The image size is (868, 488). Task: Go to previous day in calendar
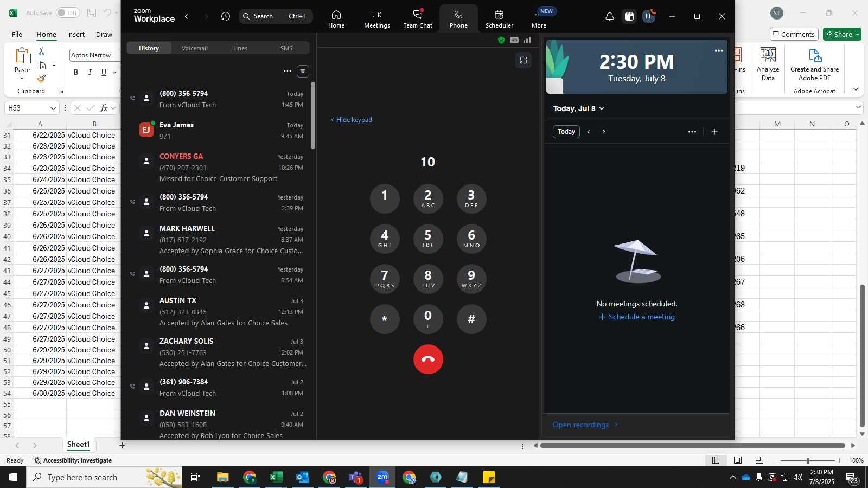coord(589,132)
